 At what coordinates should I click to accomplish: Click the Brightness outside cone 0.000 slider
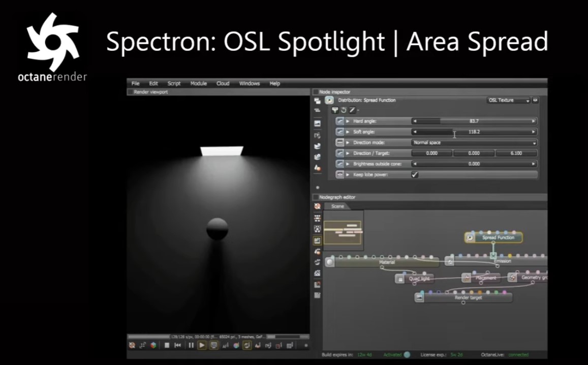(x=474, y=164)
